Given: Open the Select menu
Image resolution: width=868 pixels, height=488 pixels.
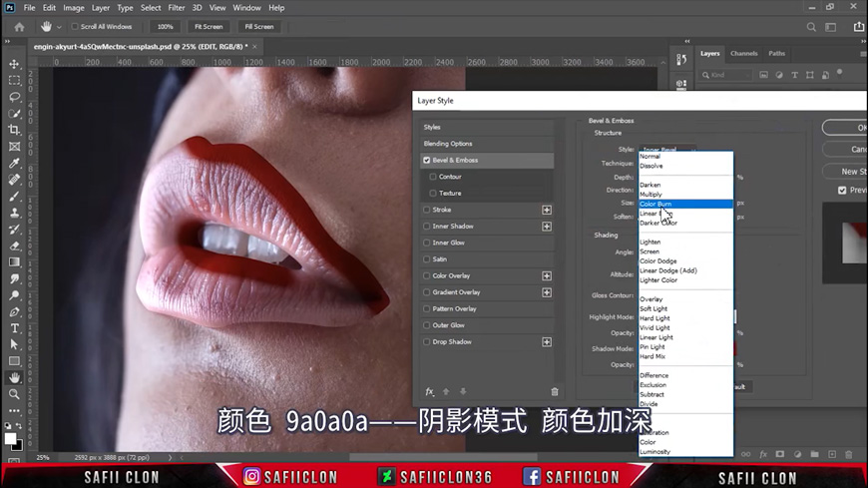Looking at the screenshot, I should (150, 8).
